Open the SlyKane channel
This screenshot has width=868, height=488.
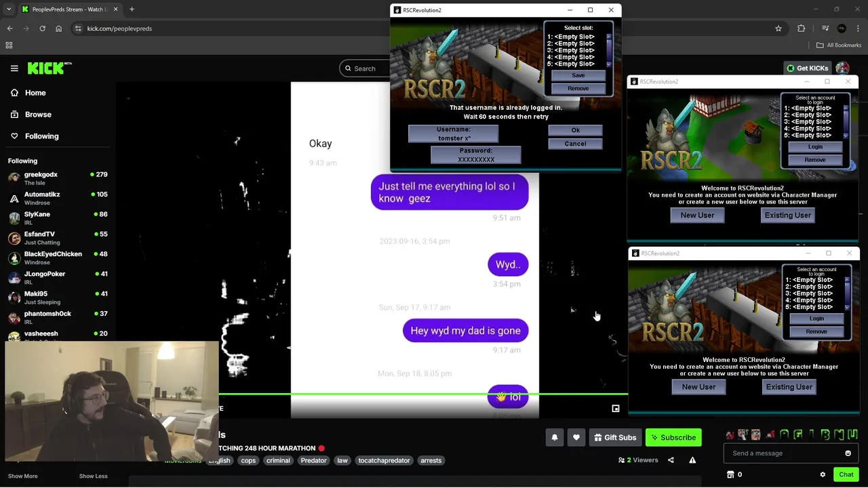tap(58, 218)
